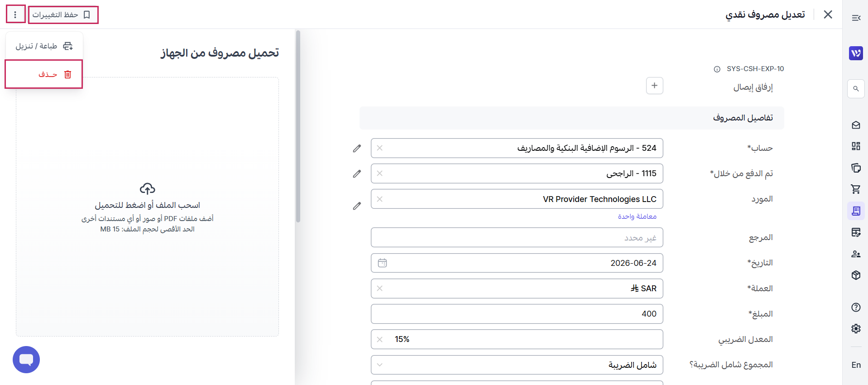Click the المرجع reference input field

[x=517, y=237]
